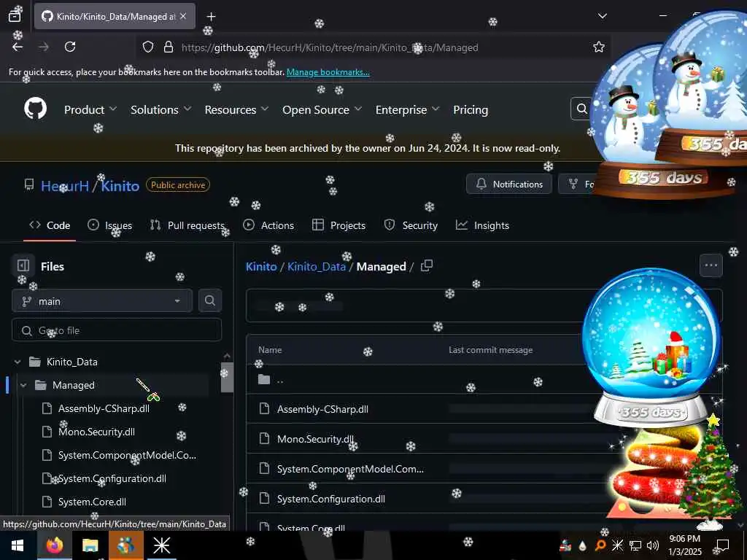The height and width of the screenshot is (560, 747).
Task: Collapse the Kinito_Data folder chevron
Action: click(x=18, y=362)
